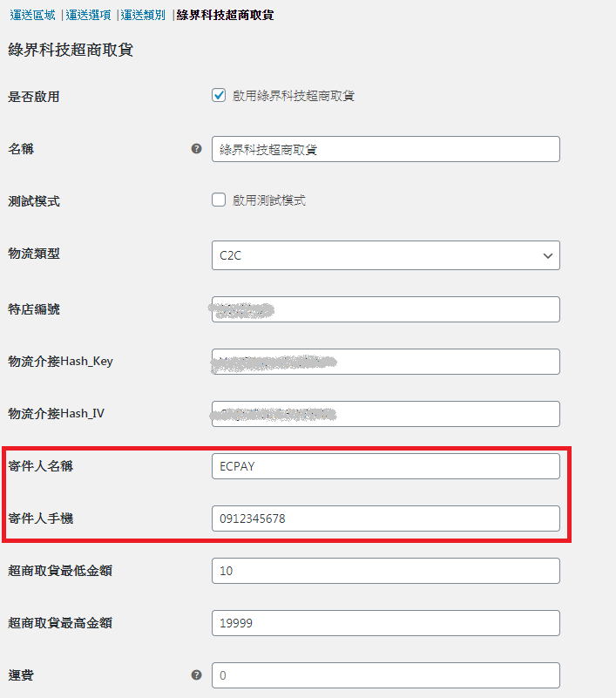Click the 名稱 text field
Image resolution: width=616 pixels, height=698 pixels.
[385, 149]
